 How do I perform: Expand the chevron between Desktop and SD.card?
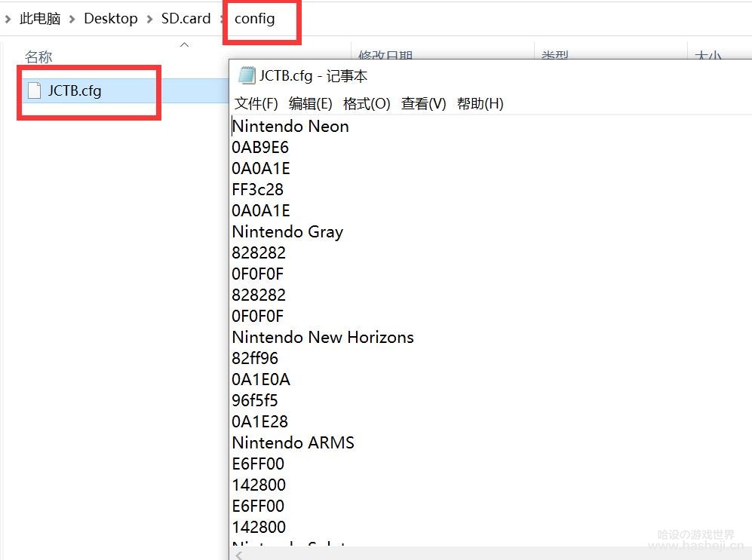pyautogui.click(x=149, y=19)
